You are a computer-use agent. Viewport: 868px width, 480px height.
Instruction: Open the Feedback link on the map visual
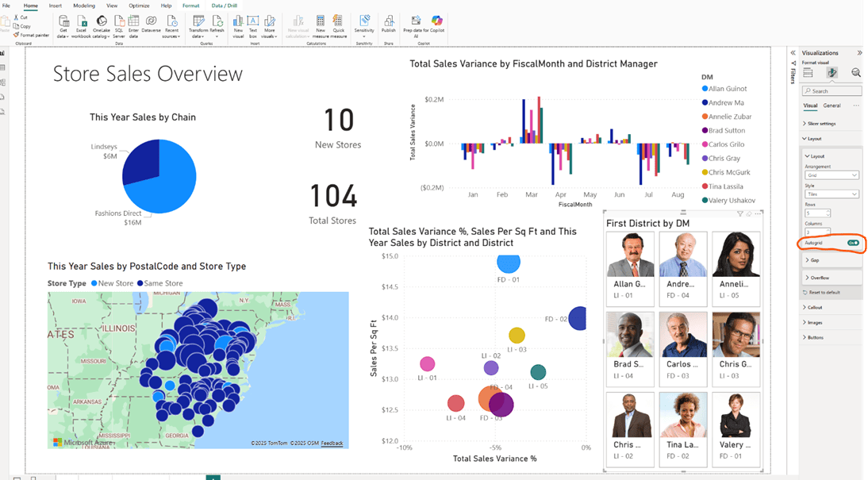tap(332, 444)
